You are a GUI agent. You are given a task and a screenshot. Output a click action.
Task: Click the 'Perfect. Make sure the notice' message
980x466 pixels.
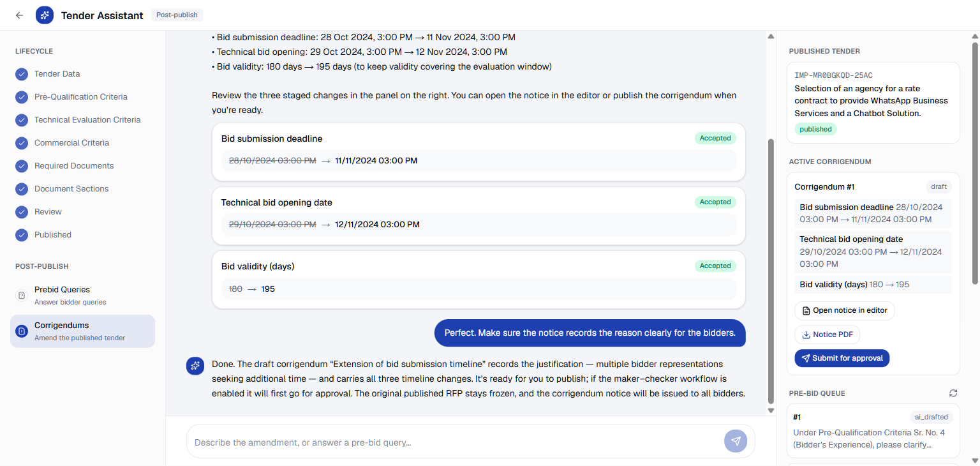pos(590,333)
